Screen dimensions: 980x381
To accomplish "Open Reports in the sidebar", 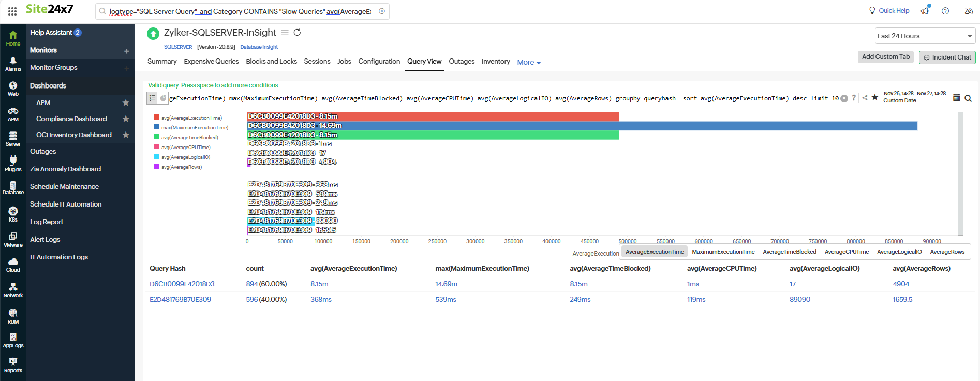I will tap(13, 365).
